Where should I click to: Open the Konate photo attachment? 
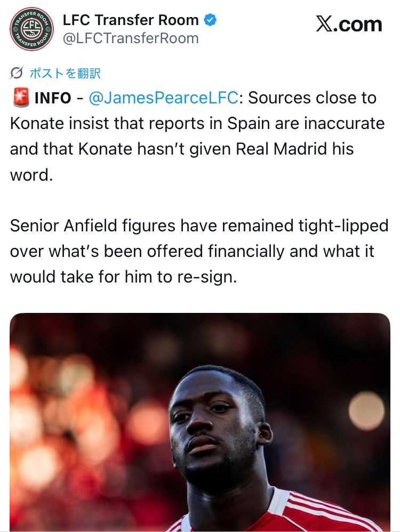(x=200, y=421)
